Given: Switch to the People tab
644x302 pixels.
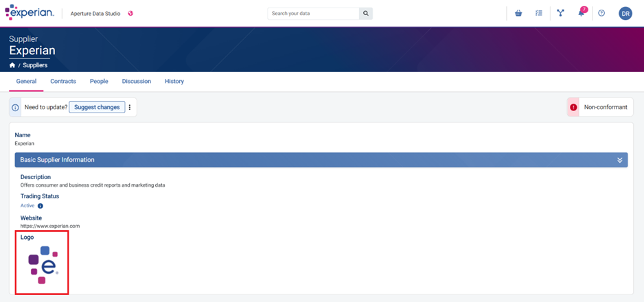Looking at the screenshot, I should (x=99, y=81).
